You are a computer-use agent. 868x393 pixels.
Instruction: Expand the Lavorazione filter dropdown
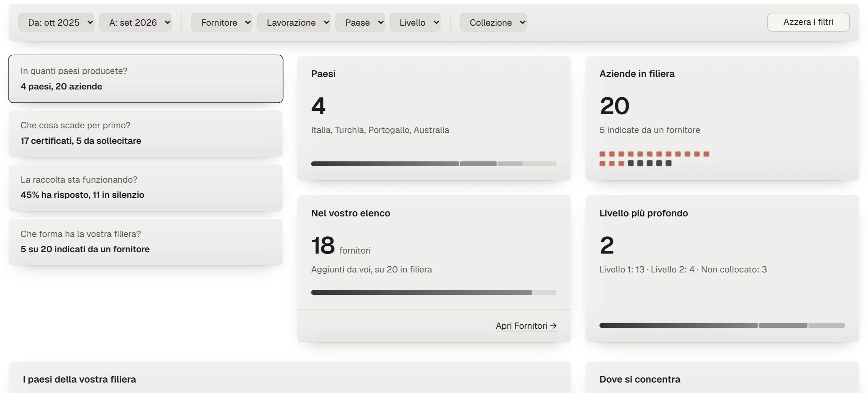tap(294, 22)
